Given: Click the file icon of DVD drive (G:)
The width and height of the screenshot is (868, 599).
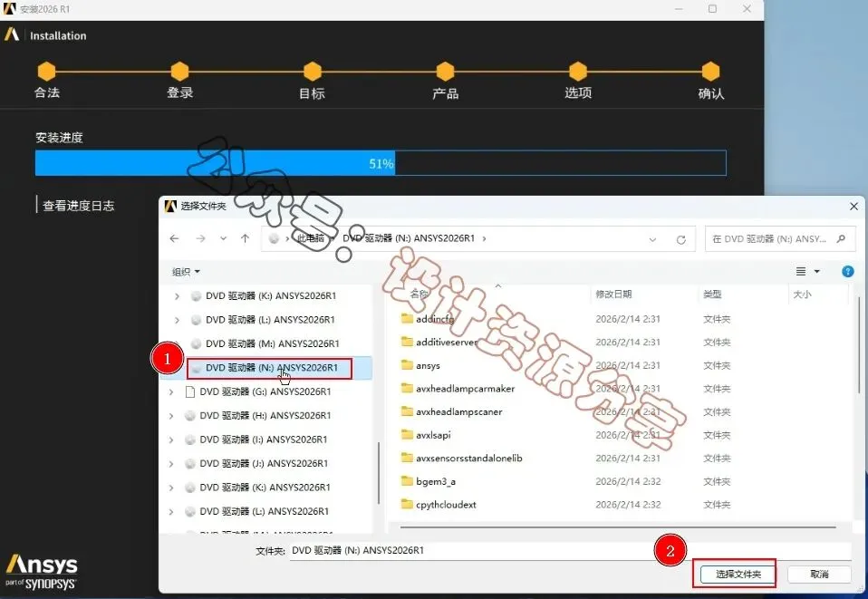Looking at the screenshot, I should point(190,392).
